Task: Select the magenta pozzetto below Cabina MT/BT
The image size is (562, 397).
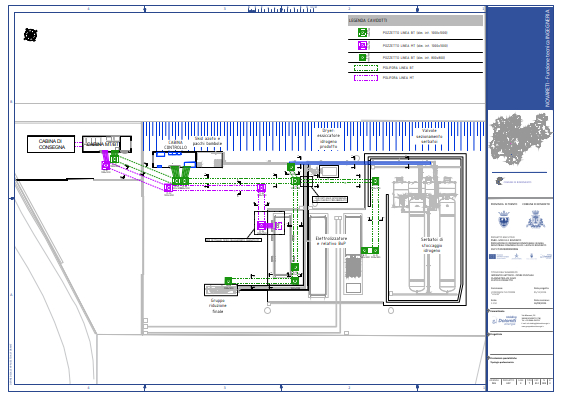Action: click(105, 166)
